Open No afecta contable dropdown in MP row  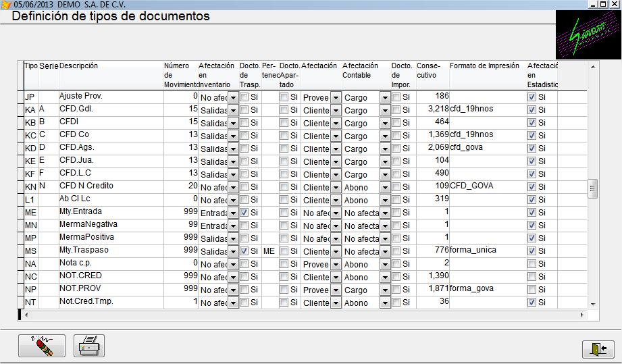coord(385,238)
